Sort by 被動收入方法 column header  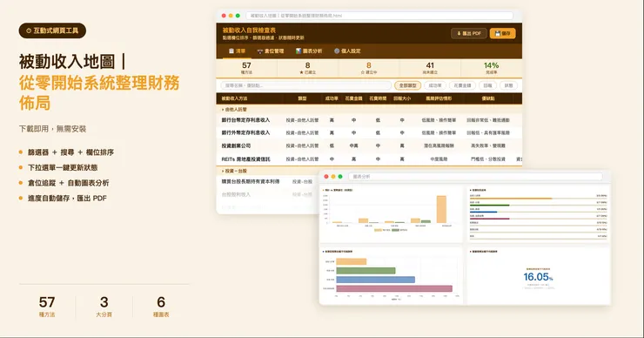[234, 98]
